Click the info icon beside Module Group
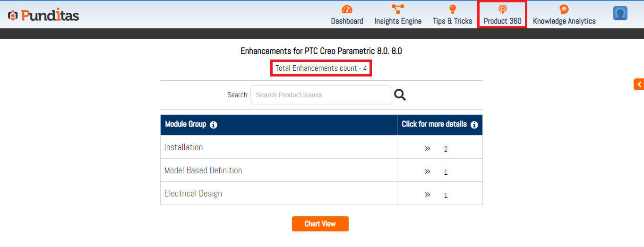 (214, 125)
